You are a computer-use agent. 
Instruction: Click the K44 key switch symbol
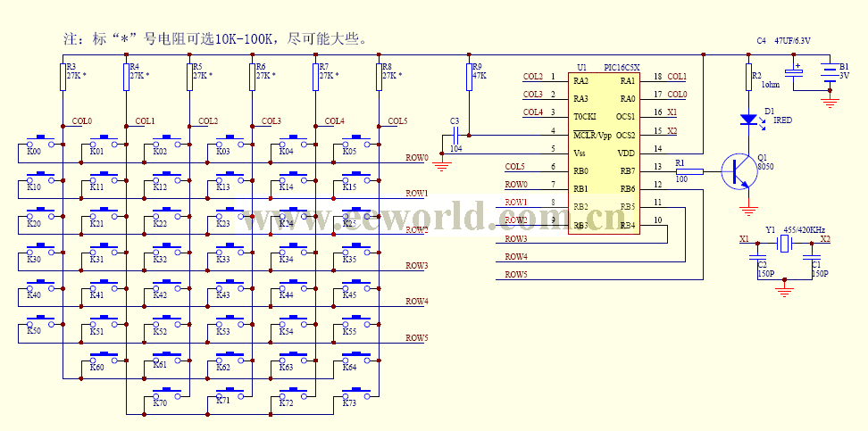[294, 286]
